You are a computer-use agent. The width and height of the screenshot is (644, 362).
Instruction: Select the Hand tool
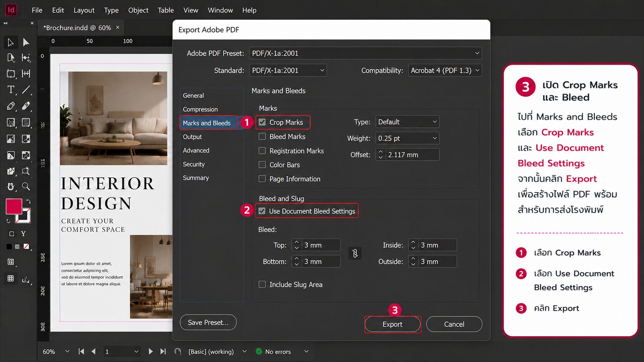[11, 187]
